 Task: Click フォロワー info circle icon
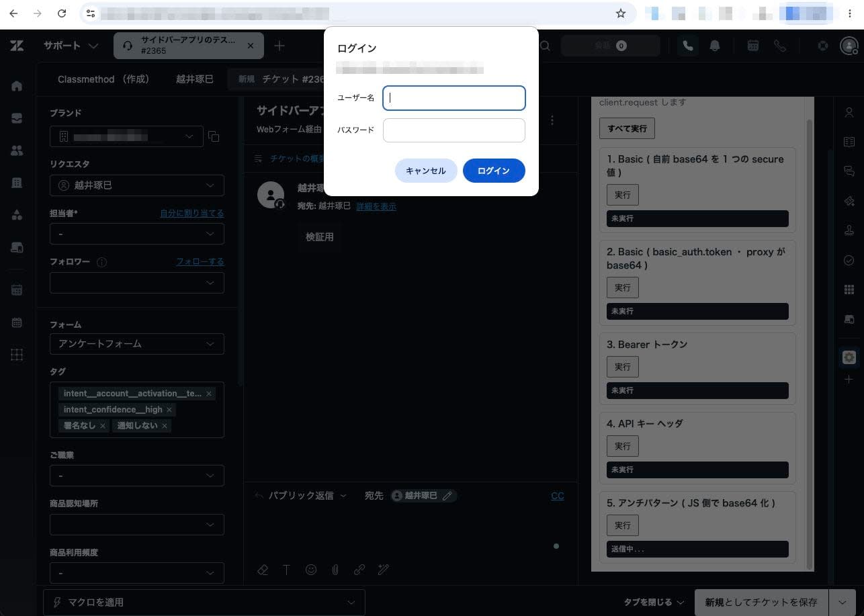(101, 262)
